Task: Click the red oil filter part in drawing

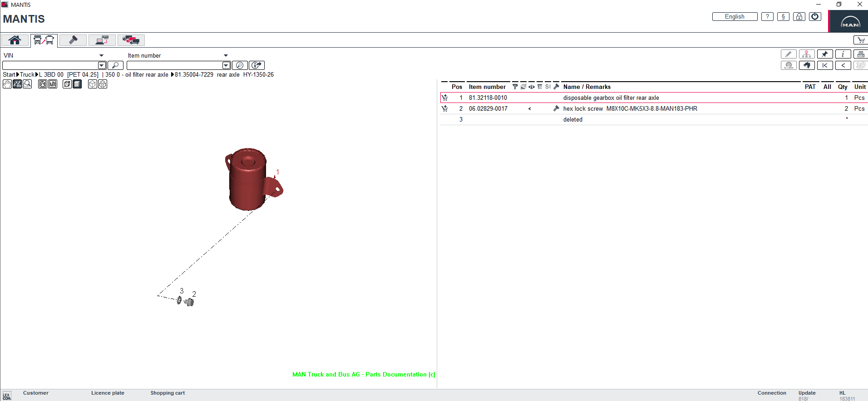Action: (248, 179)
